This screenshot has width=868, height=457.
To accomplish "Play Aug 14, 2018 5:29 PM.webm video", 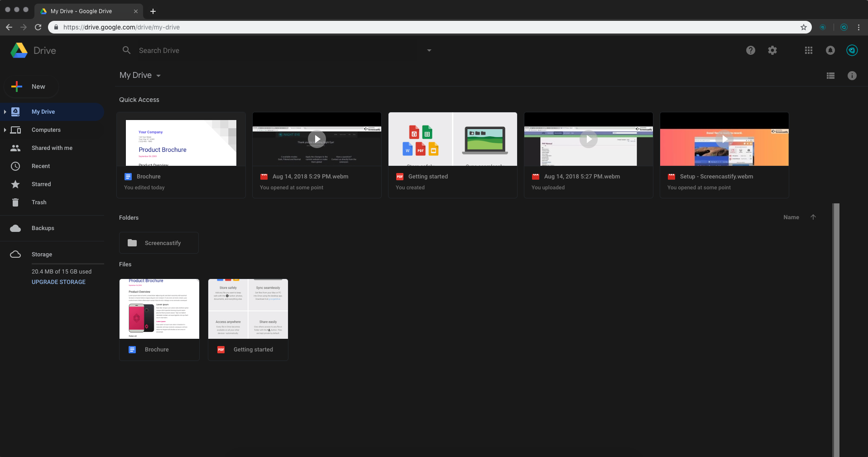I will (x=317, y=139).
